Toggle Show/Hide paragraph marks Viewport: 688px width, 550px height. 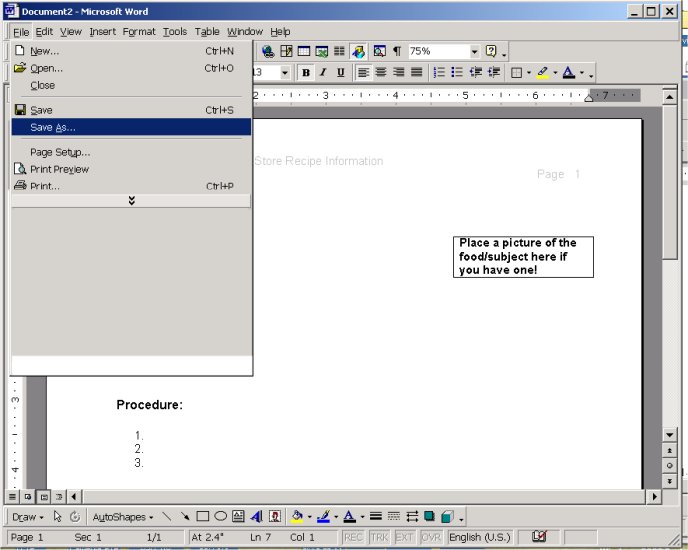pyautogui.click(x=397, y=51)
